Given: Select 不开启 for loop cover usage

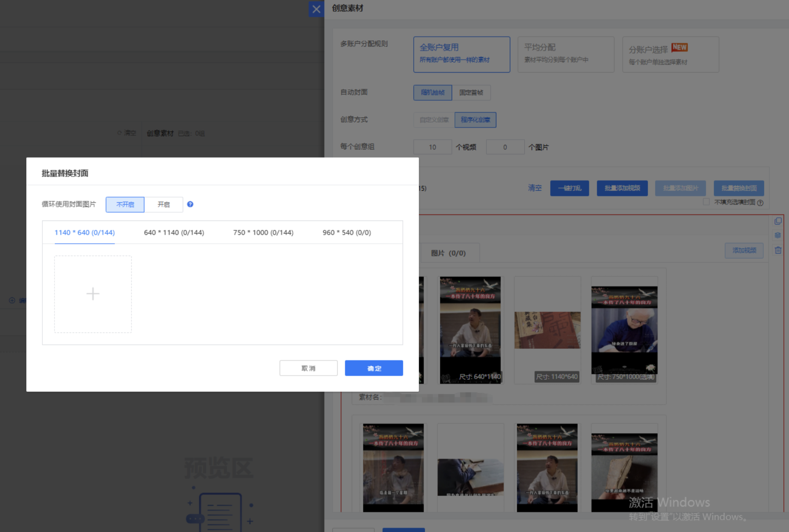Looking at the screenshot, I should pyautogui.click(x=125, y=204).
